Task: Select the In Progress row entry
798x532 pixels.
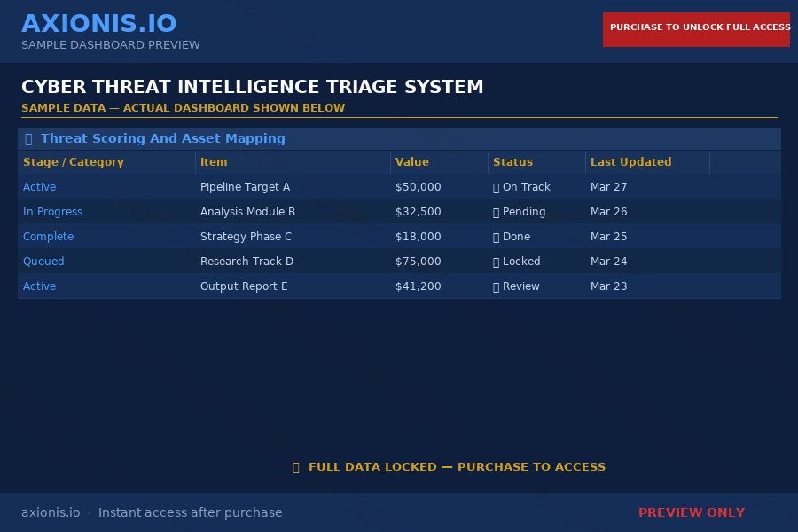Action: pos(52,212)
